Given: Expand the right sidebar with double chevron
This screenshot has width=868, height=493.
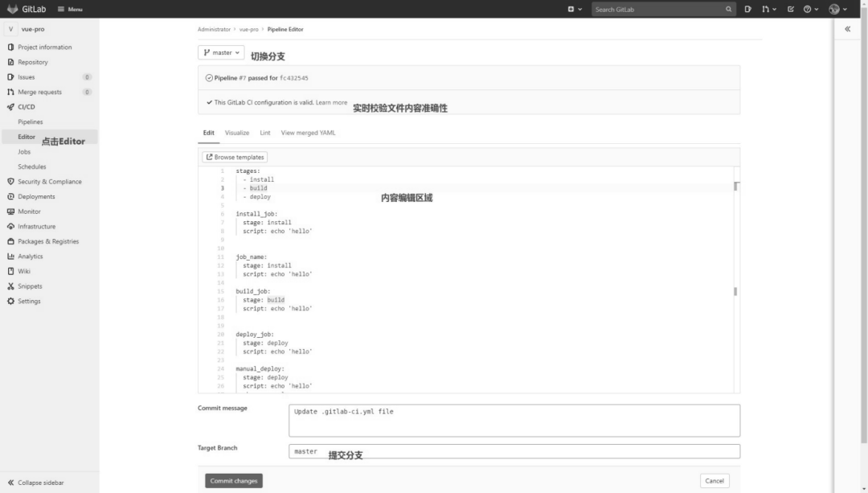Looking at the screenshot, I should click(848, 29).
